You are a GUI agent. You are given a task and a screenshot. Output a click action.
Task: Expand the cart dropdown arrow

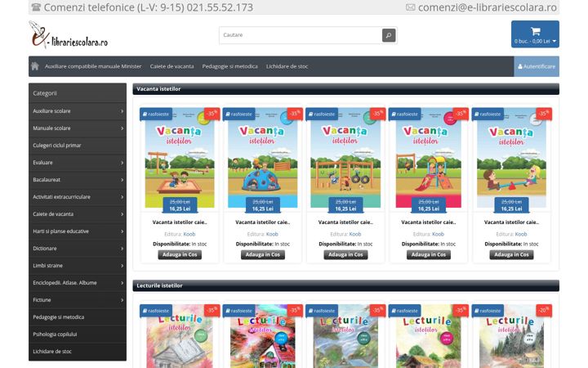(x=555, y=42)
